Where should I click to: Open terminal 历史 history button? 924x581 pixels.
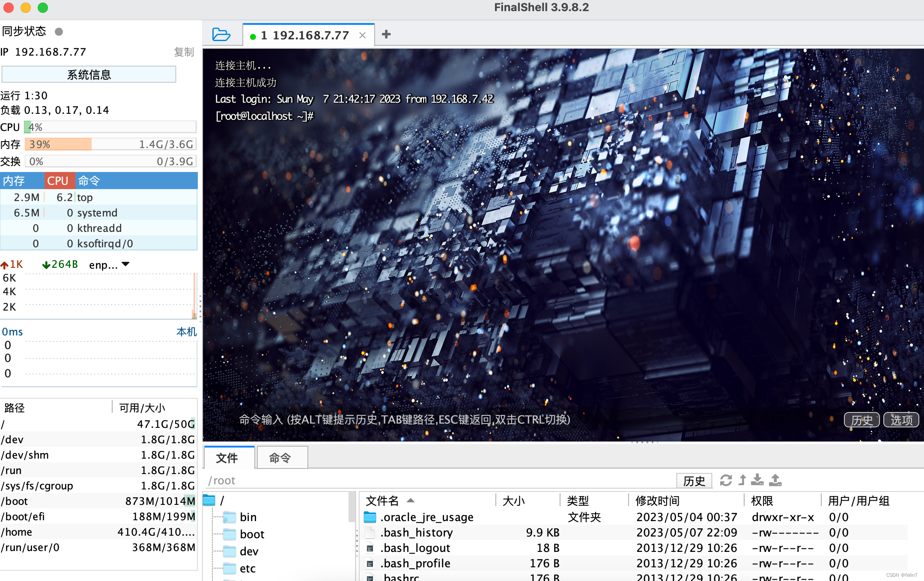coord(861,420)
